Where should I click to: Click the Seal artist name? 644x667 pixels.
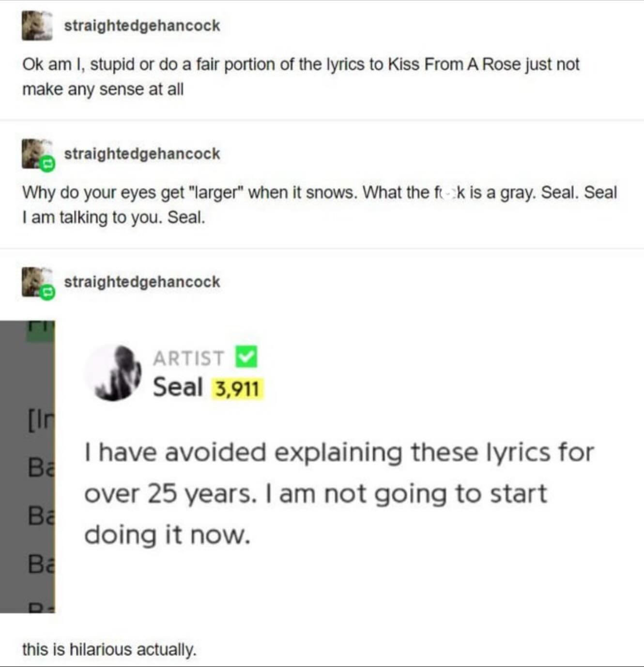[x=178, y=388]
